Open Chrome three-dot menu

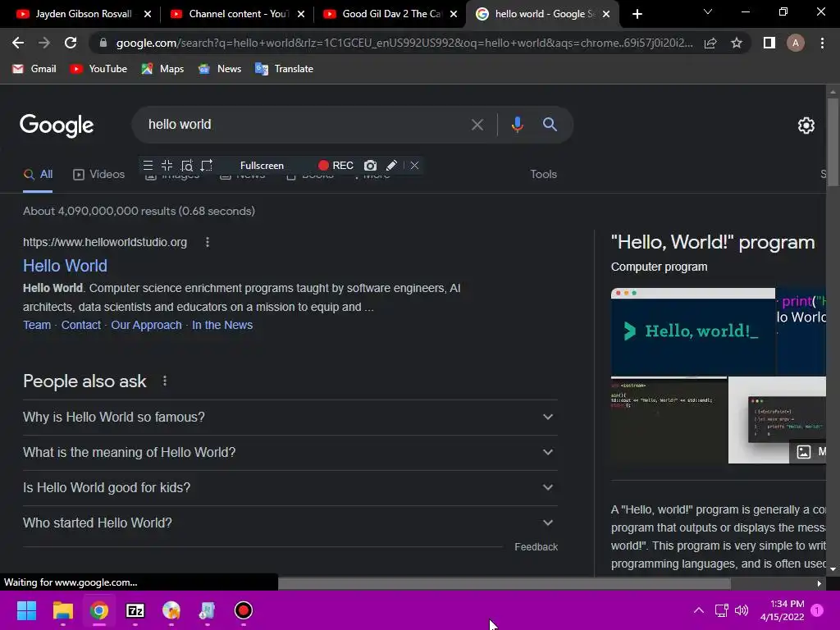pos(822,43)
